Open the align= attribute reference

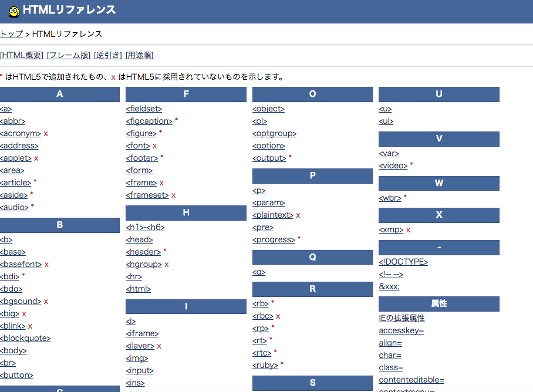coord(390,343)
